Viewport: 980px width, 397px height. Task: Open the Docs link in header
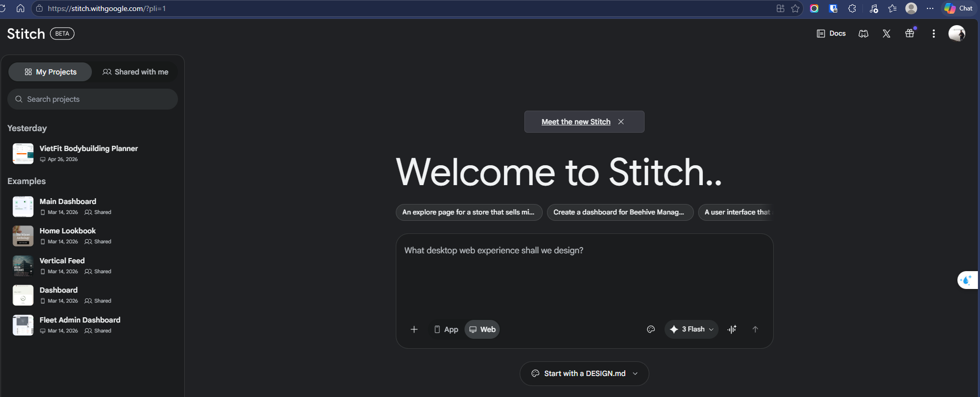[831, 34]
